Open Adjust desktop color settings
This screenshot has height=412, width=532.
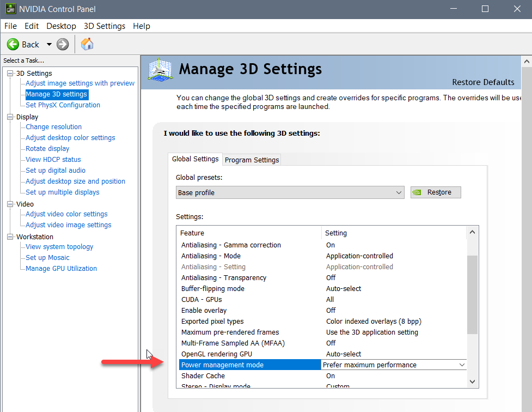70,137
